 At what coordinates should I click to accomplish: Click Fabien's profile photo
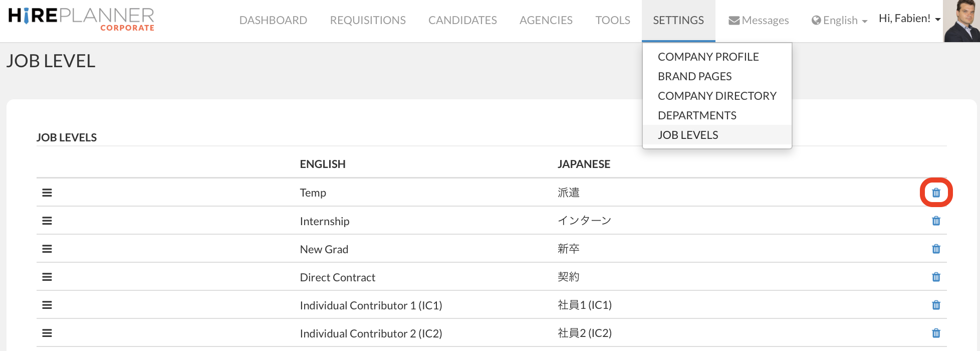point(961,21)
